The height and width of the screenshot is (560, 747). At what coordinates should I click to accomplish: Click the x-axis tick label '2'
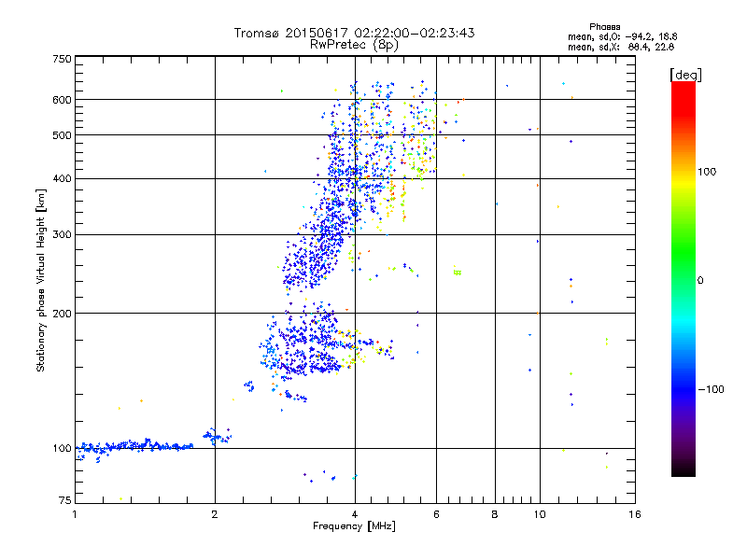tap(215, 514)
